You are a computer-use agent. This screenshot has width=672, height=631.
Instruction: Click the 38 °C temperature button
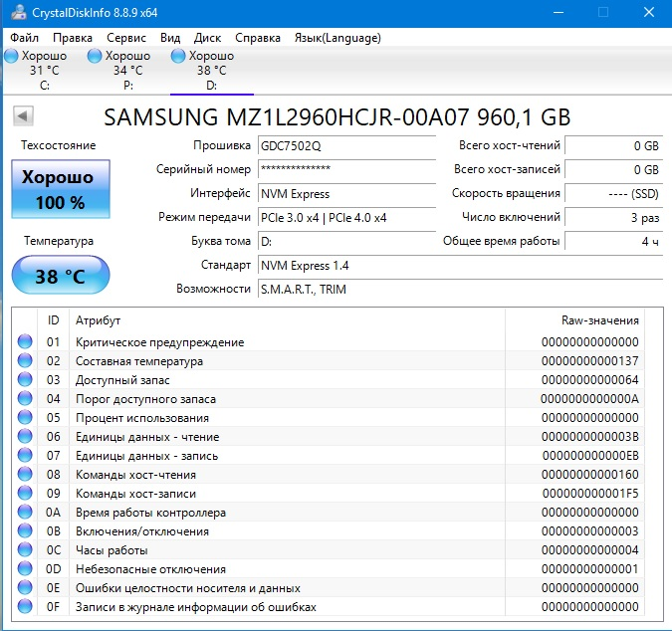pos(61,276)
